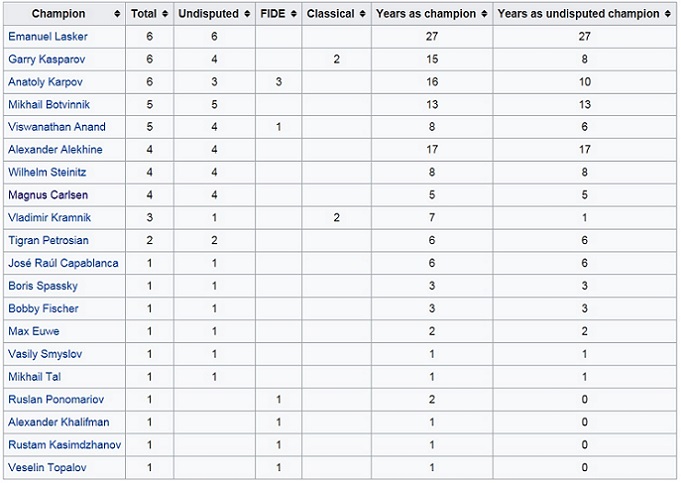This screenshot has height=483, width=681.
Task: Sort by Undisputed column arrows
Action: [x=248, y=14]
